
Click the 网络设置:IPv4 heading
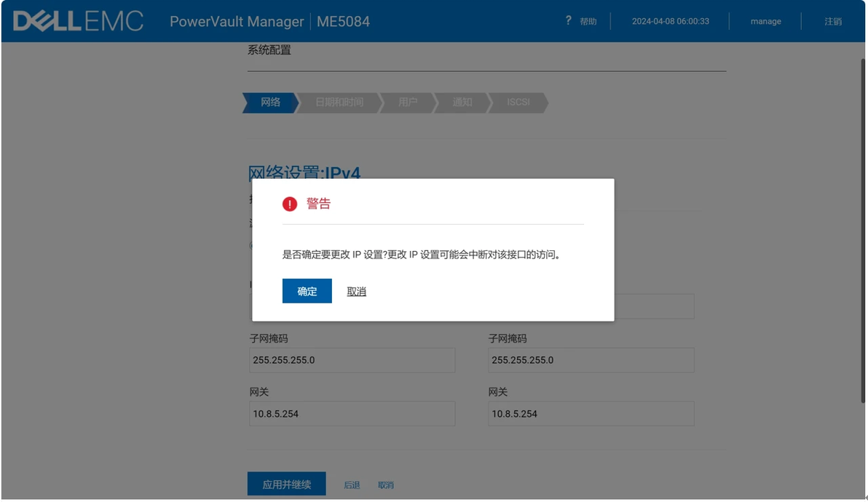click(304, 172)
